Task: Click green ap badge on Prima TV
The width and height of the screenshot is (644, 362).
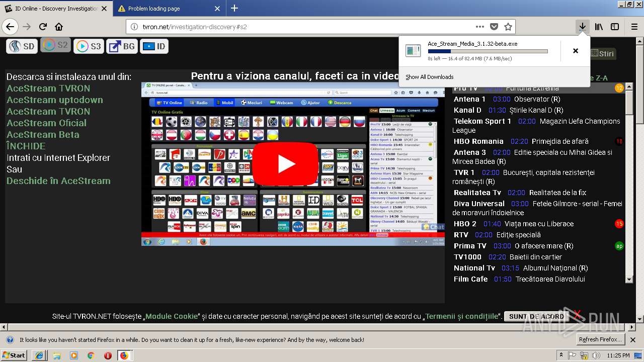Action: coord(619,246)
